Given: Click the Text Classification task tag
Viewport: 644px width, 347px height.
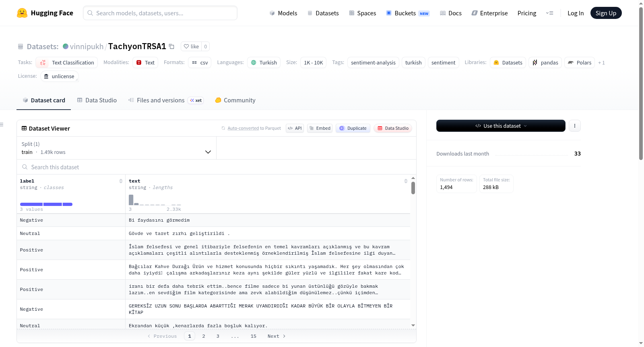Looking at the screenshot, I should point(67,62).
